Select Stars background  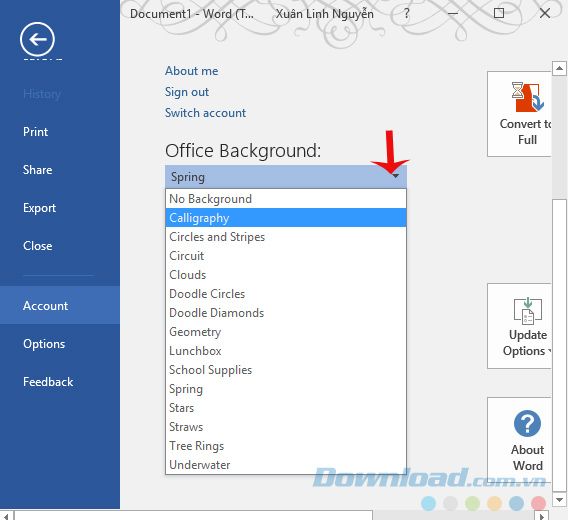[x=286, y=408]
